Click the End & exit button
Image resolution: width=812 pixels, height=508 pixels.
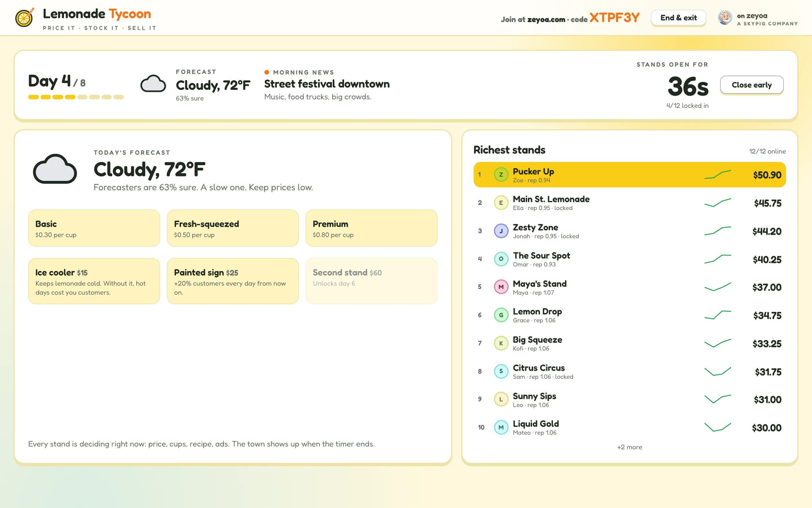click(678, 18)
